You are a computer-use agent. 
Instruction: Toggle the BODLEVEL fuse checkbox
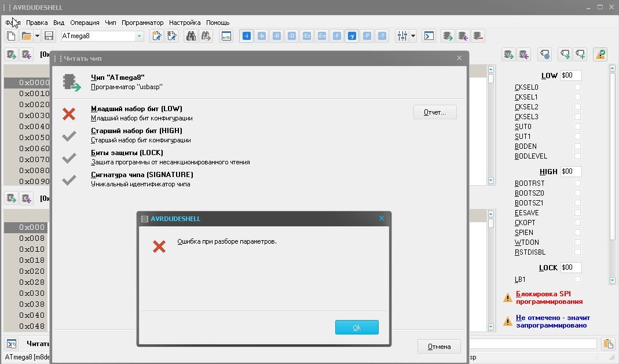[x=577, y=156]
